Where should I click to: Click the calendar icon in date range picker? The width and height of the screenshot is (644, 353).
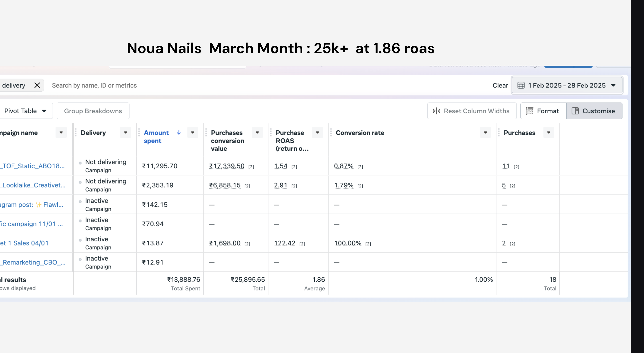pos(521,85)
